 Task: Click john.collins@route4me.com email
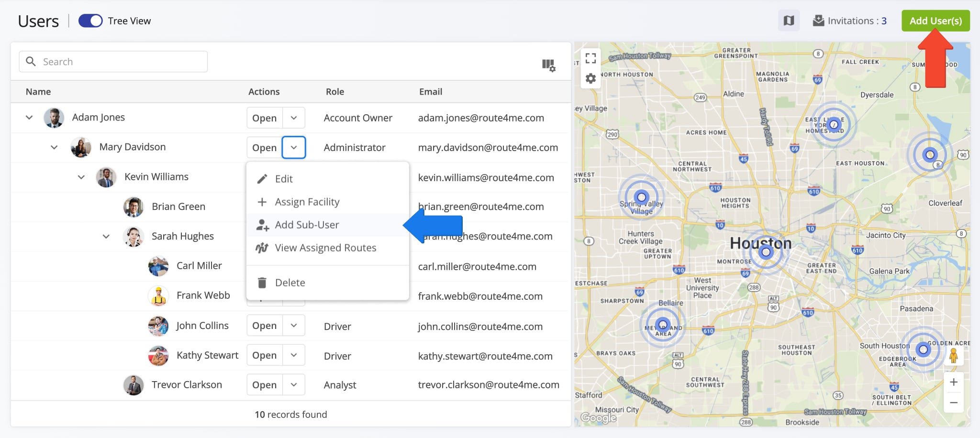[x=480, y=326]
